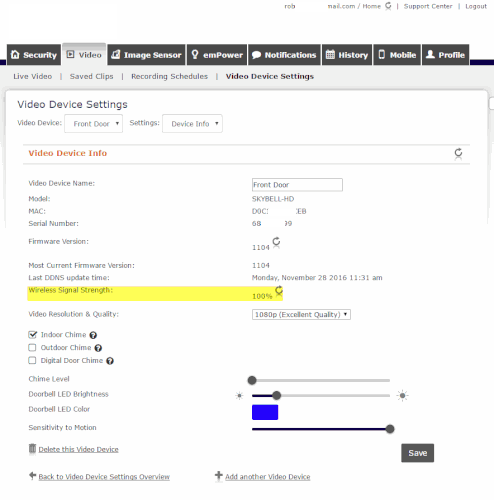Enable the Outdoor Chime checkbox
The height and width of the screenshot is (500, 494).
pos(32,348)
